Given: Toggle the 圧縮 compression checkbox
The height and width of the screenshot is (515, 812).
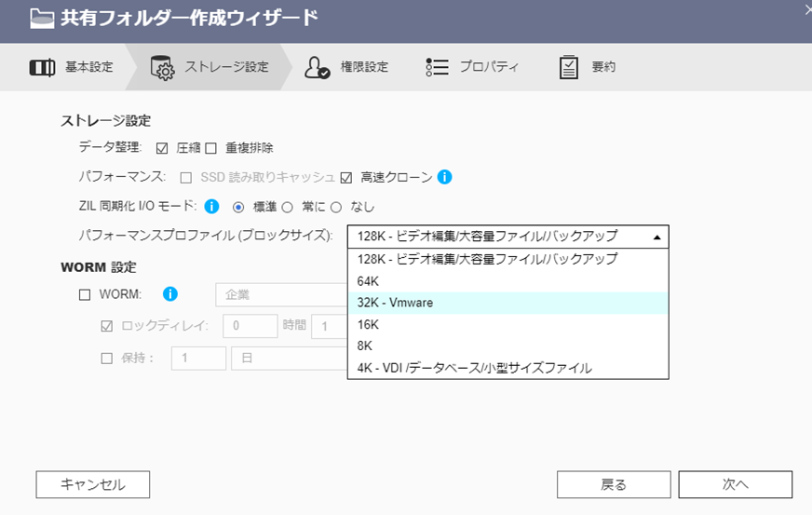Looking at the screenshot, I should click(x=162, y=148).
